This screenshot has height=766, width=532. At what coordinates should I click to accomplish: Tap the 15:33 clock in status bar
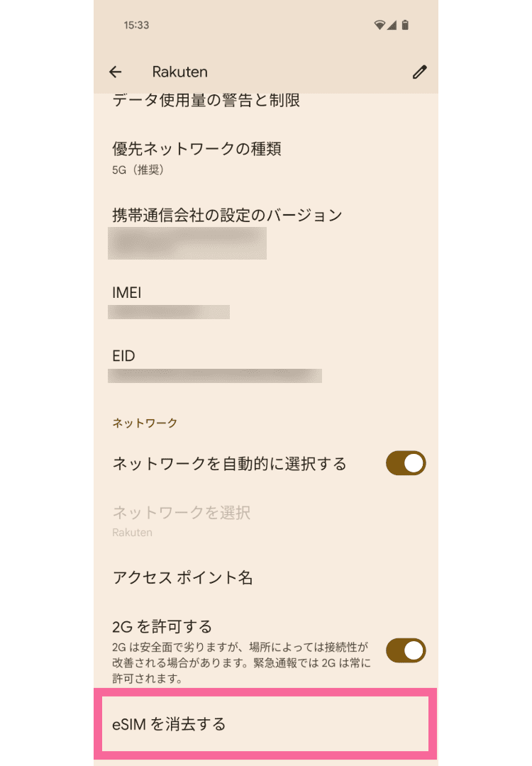coord(136,25)
